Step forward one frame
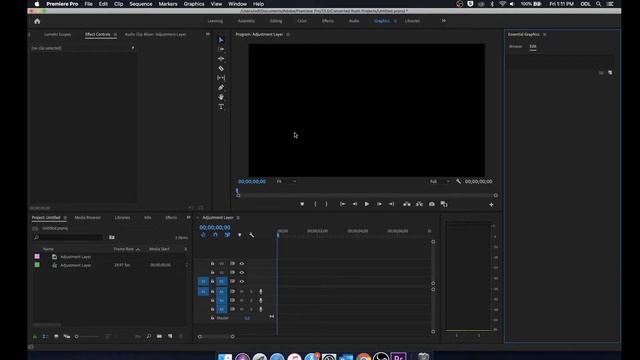640x360 pixels. click(x=379, y=204)
